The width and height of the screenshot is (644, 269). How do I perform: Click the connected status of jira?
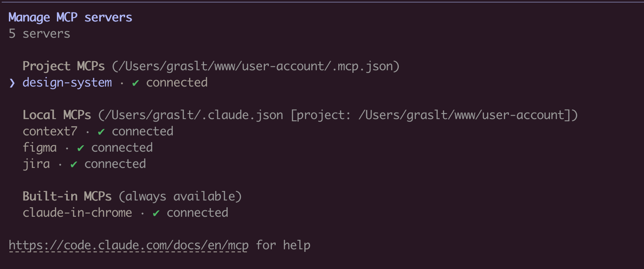[115, 164]
